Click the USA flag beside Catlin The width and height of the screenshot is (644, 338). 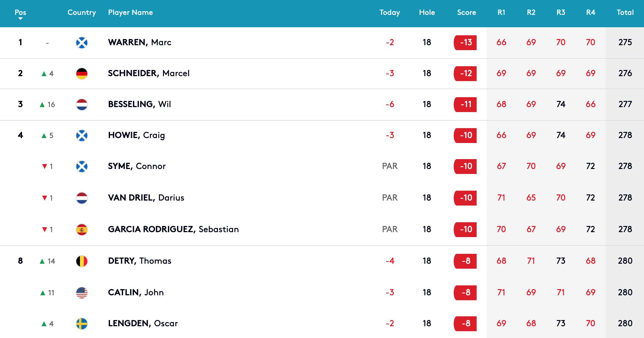[82, 293]
